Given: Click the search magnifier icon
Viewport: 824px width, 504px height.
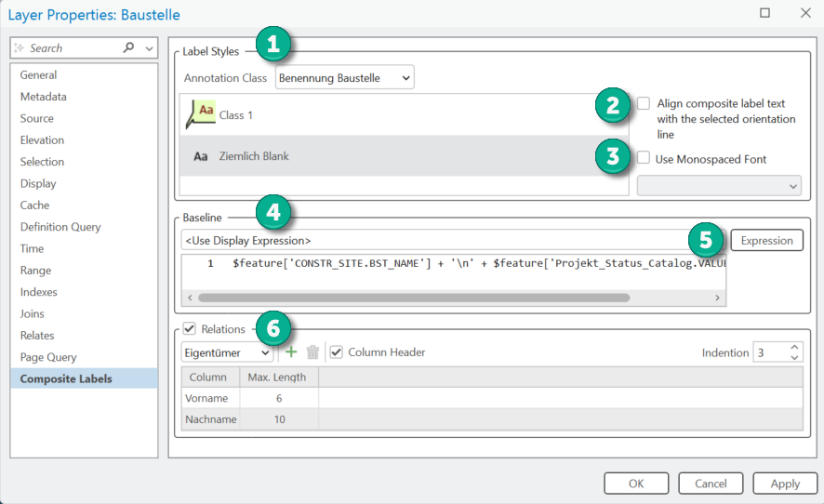Looking at the screenshot, I should [128, 47].
